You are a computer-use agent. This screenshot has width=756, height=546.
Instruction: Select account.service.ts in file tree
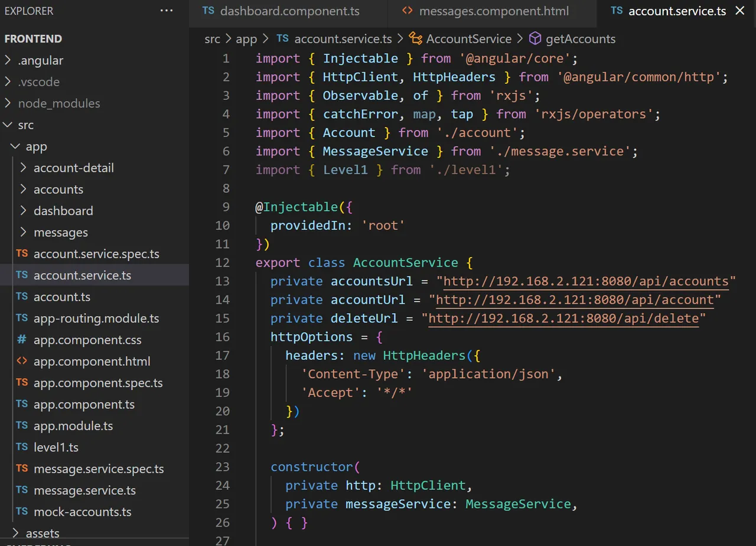click(94, 275)
